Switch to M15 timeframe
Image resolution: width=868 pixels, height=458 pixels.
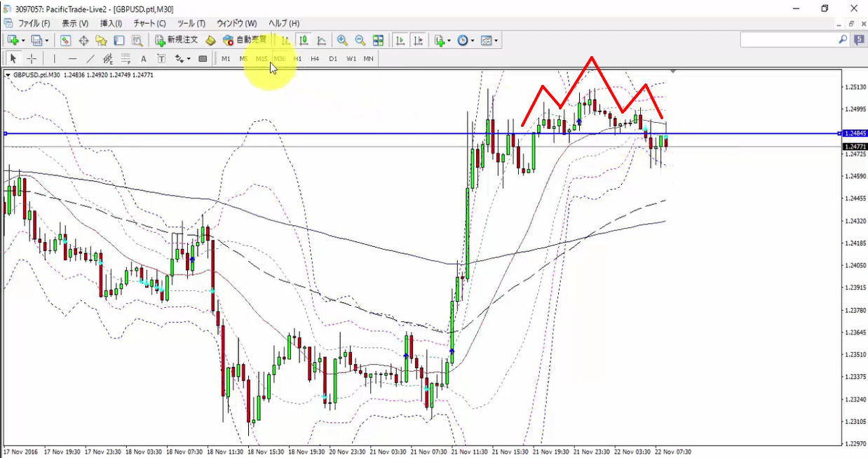pos(262,59)
